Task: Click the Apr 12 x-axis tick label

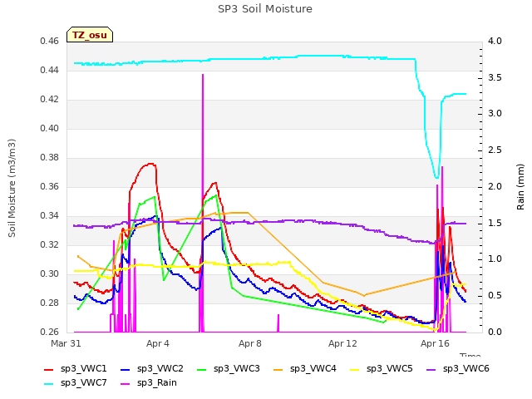Action: point(342,343)
